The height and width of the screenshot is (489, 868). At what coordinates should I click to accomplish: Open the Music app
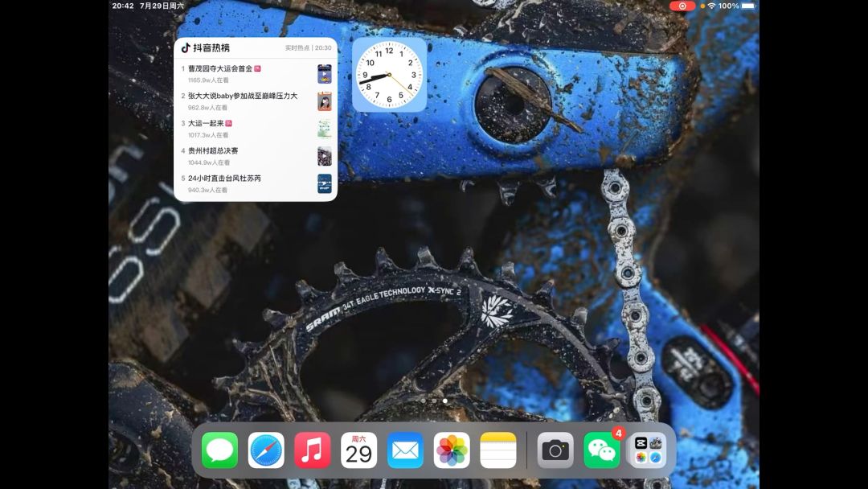(312, 450)
